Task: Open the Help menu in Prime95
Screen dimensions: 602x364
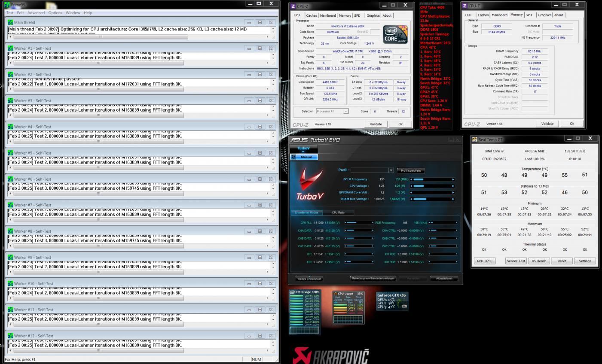Action: pyautogui.click(x=88, y=13)
